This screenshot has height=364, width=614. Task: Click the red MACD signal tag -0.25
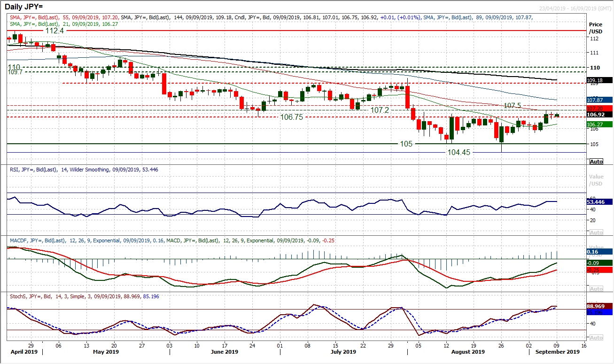coord(600,270)
